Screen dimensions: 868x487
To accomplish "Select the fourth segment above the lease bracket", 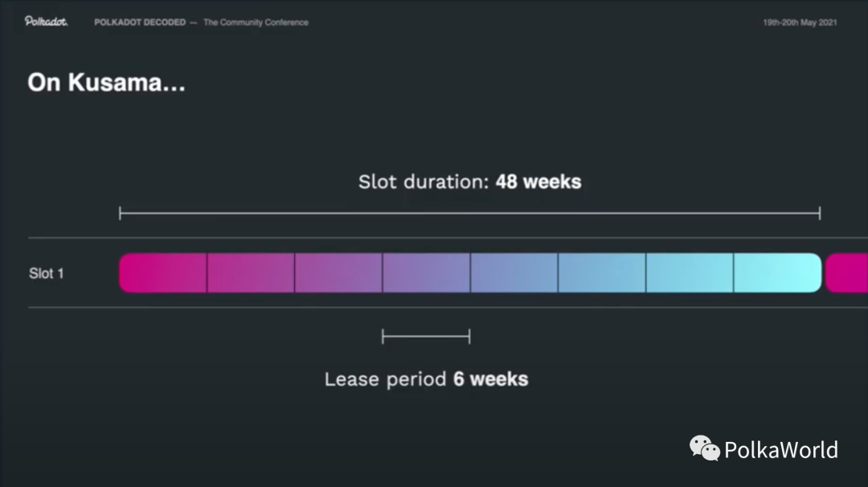I will tap(426, 273).
